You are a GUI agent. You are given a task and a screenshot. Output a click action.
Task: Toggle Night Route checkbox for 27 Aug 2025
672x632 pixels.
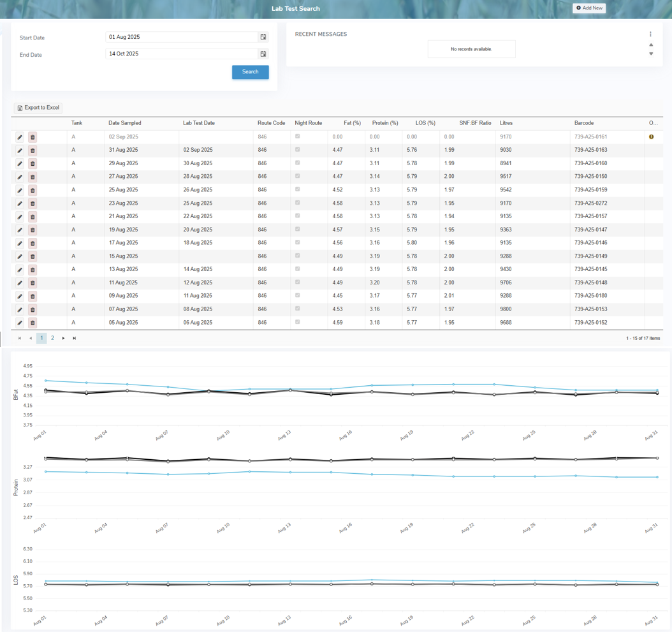coord(298,176)
